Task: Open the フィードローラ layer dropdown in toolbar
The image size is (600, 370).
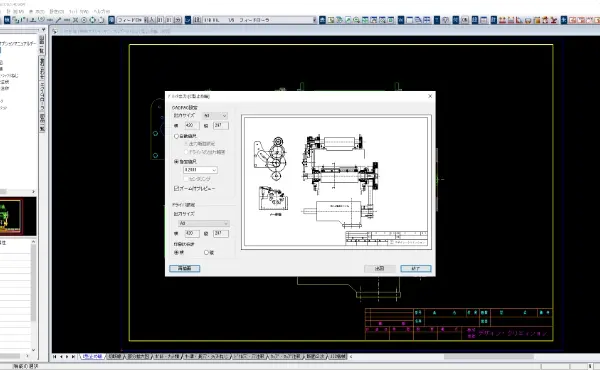Action: [x=259, y=20]
